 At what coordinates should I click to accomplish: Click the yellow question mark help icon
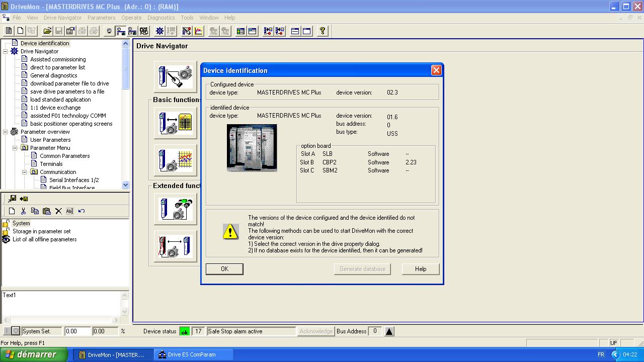(323, 31)
